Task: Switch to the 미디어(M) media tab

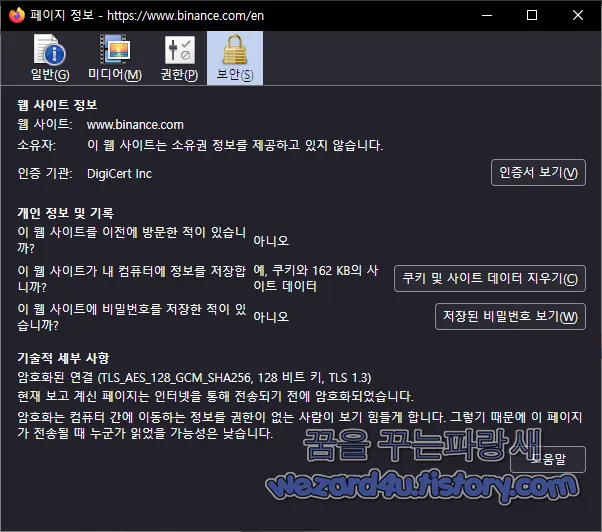Action: 115,58
